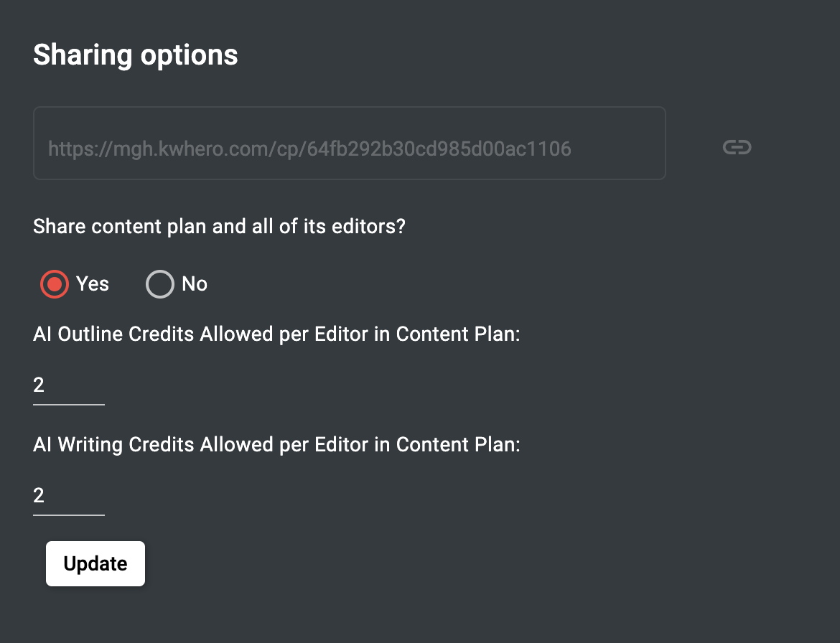
Task: Click the URL text starting with https://mgh.kwhero.com
Action: point(309,149)
